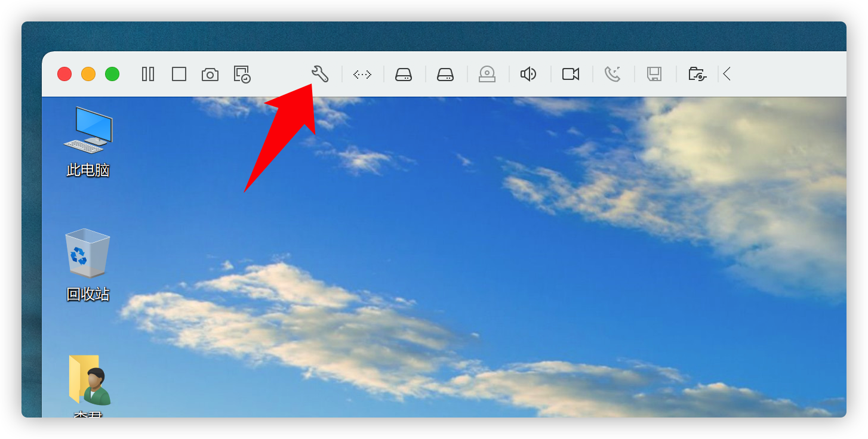Click the square shut-down button in toolbar
The height and width of the screenshot is (439, 868).
tap(179, 74)
